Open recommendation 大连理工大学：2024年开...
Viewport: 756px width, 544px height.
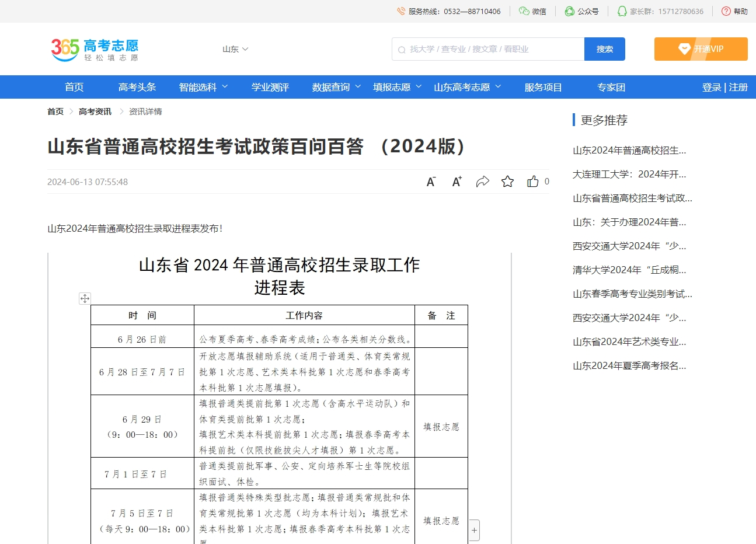coord(629,174)
